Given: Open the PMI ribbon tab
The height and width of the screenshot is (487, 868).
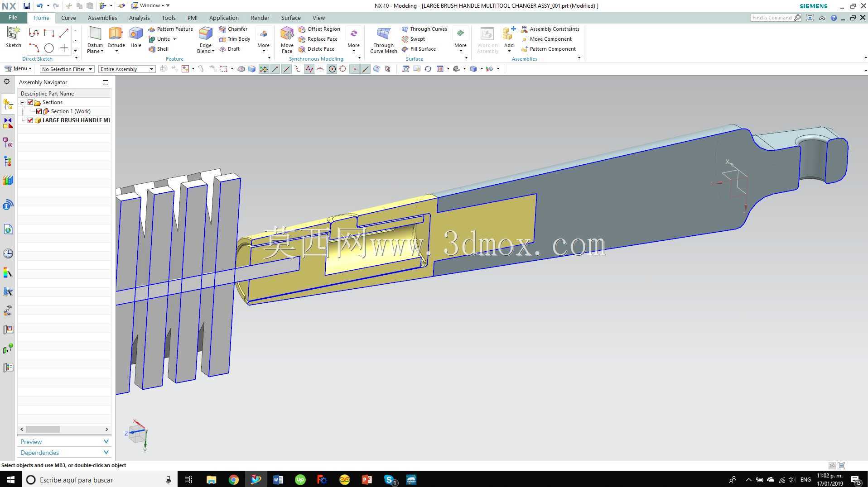Looking at the screenshot, I should 193,18.
